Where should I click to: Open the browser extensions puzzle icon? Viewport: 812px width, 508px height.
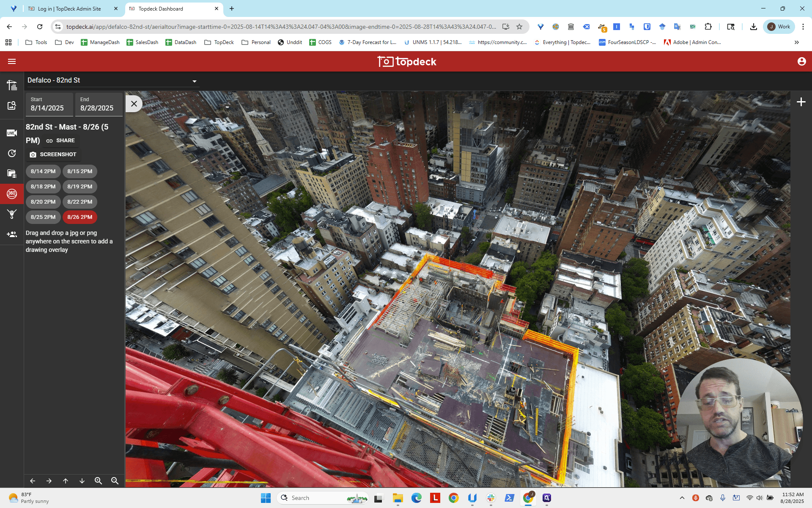708,27
